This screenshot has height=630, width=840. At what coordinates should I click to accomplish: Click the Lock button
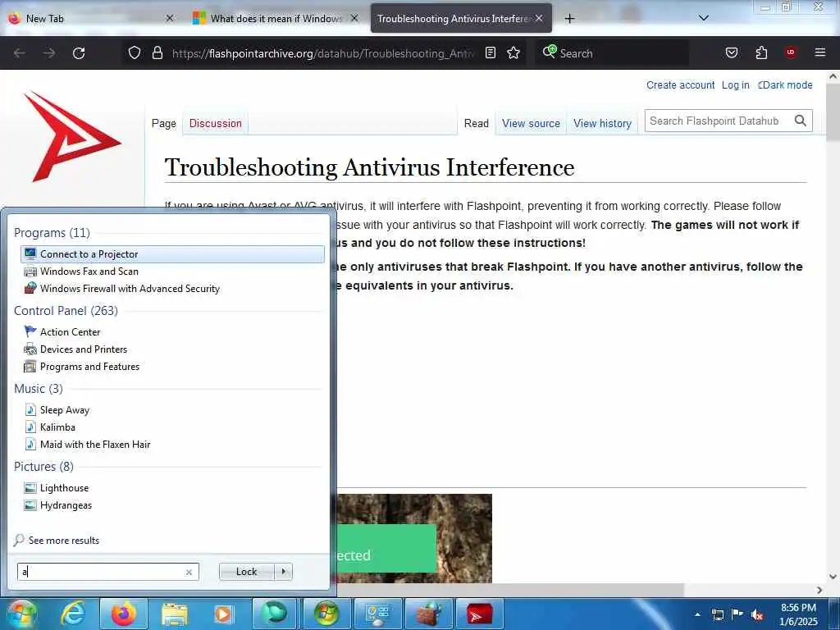click(x=246, y=572)
